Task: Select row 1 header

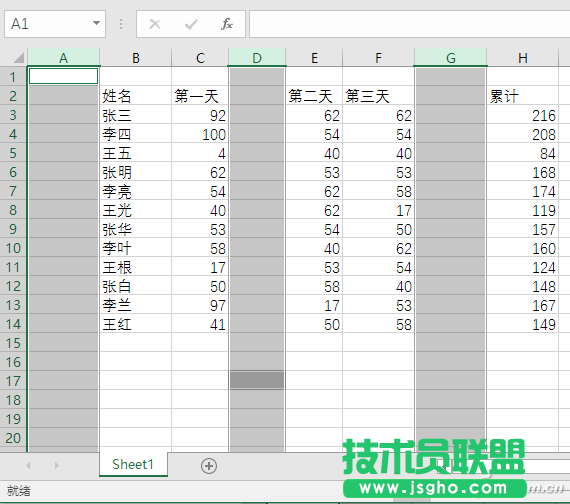Action: 13,77
